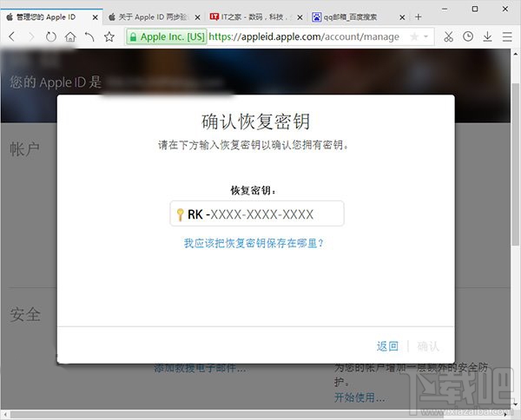The width and height of the screenshot is (521, 420).
Task: Click the appleid.apple.com URL field
Action: [x=304, y=36]
